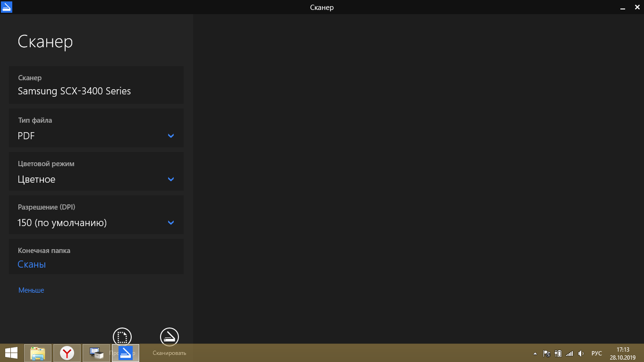Open Devices and Printers taskbar icon
The height and width of the screenshot is (362, 644).
96,353
